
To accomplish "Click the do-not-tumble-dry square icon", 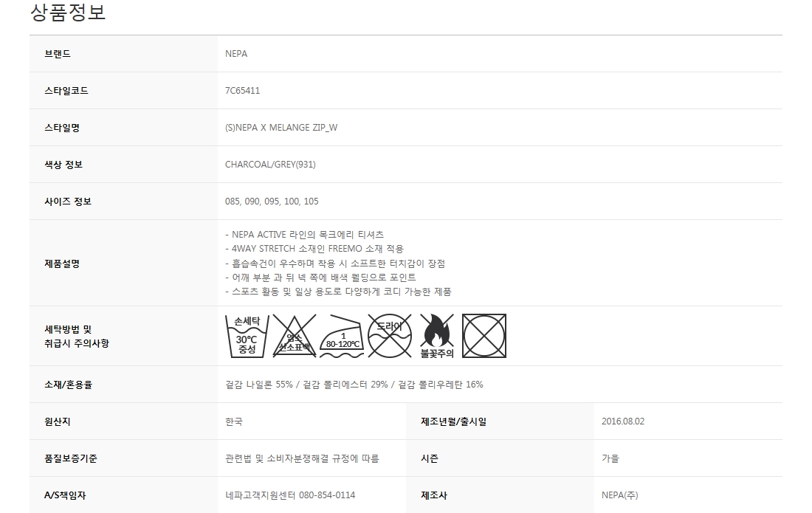I will (x=484, y=336).
